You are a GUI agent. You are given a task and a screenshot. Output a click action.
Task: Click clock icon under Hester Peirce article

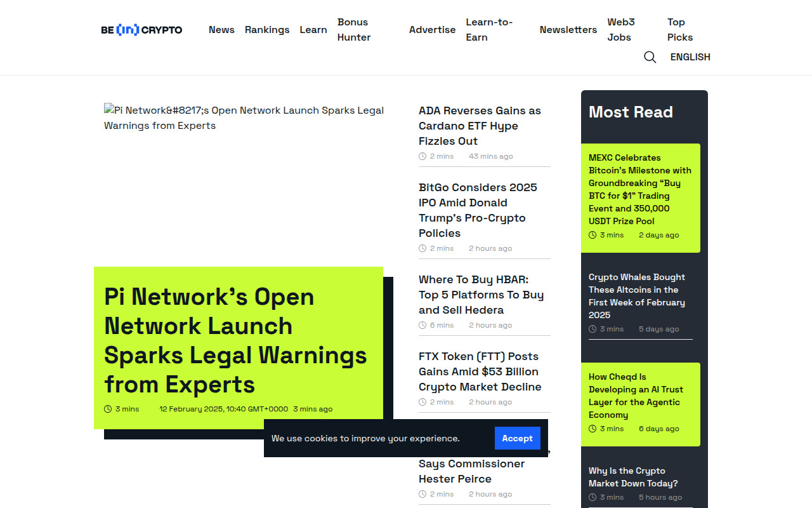422,494
